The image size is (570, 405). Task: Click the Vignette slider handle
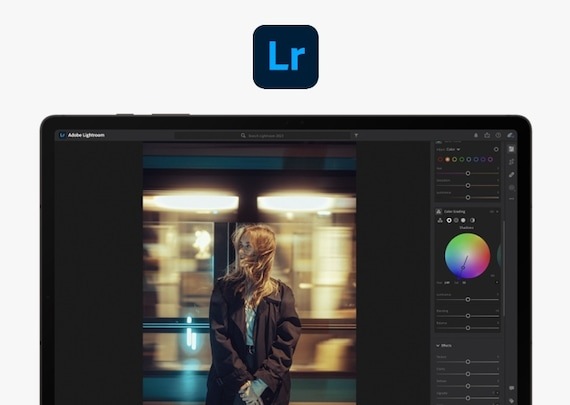pyautogui.click(x=468, y=398)
